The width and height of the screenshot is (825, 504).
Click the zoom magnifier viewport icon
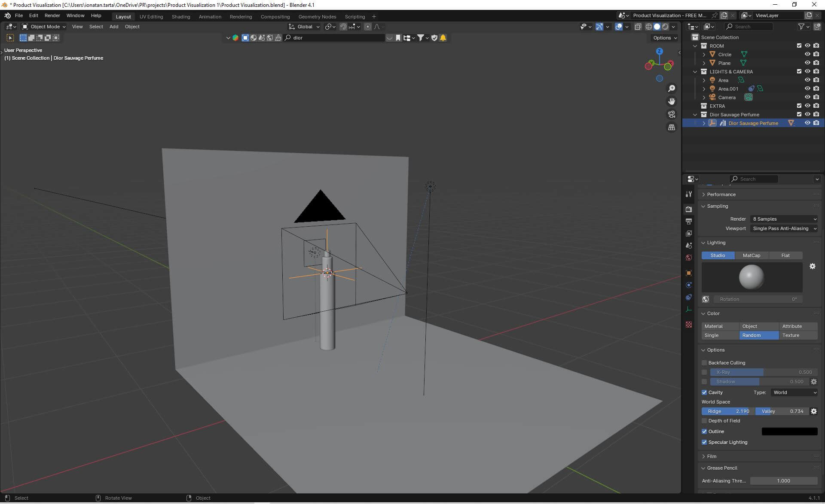click(671, 88)
